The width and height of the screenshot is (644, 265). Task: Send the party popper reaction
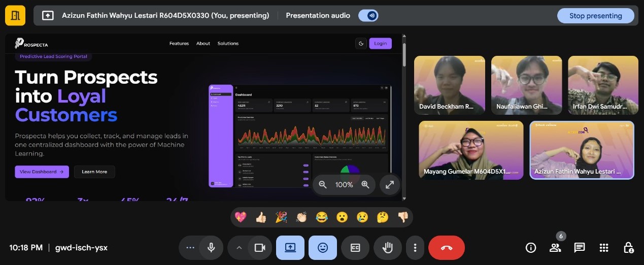(281, 217)
